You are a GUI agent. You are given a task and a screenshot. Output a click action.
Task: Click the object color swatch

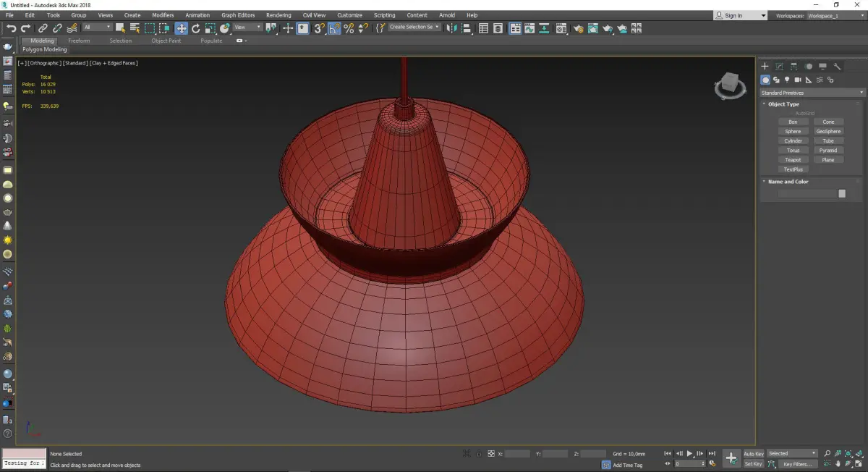coord(842,193)
